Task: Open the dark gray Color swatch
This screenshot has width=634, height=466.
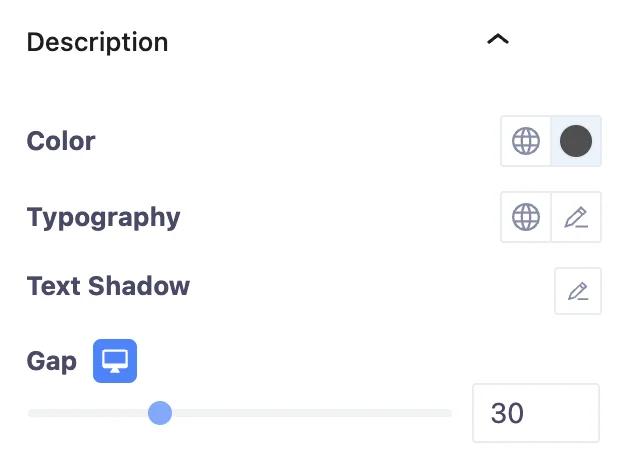Action: click(576, 141)
